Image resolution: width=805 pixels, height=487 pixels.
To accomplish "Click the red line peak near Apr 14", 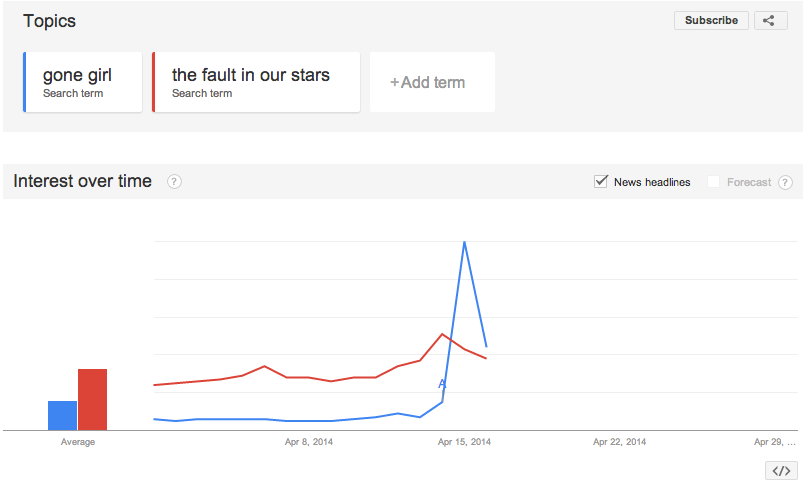I will [442, 335].
